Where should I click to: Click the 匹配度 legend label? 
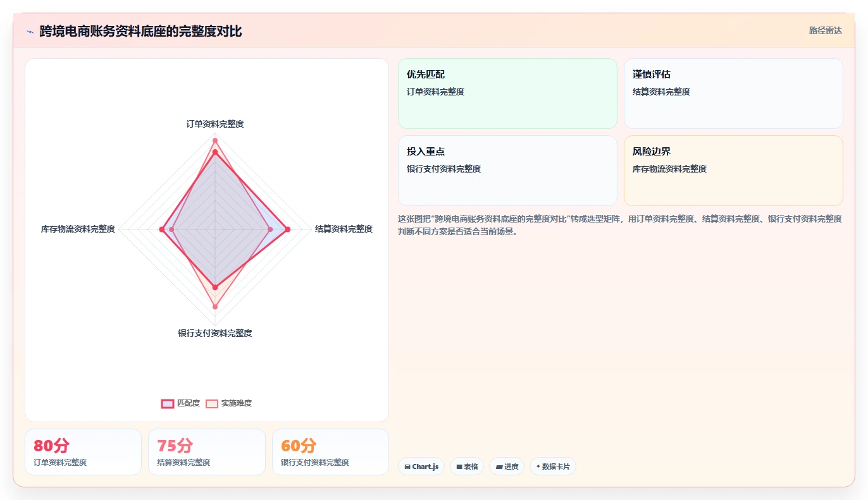189,403
